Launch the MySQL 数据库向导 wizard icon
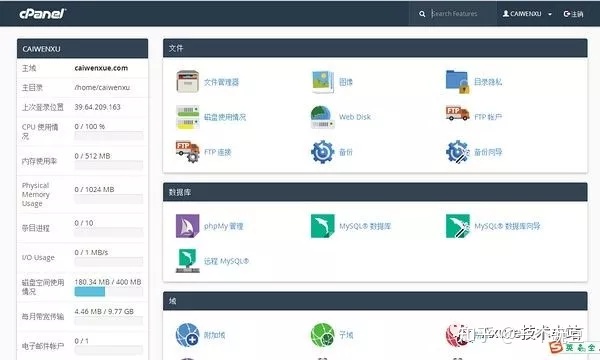 point(458,226)
